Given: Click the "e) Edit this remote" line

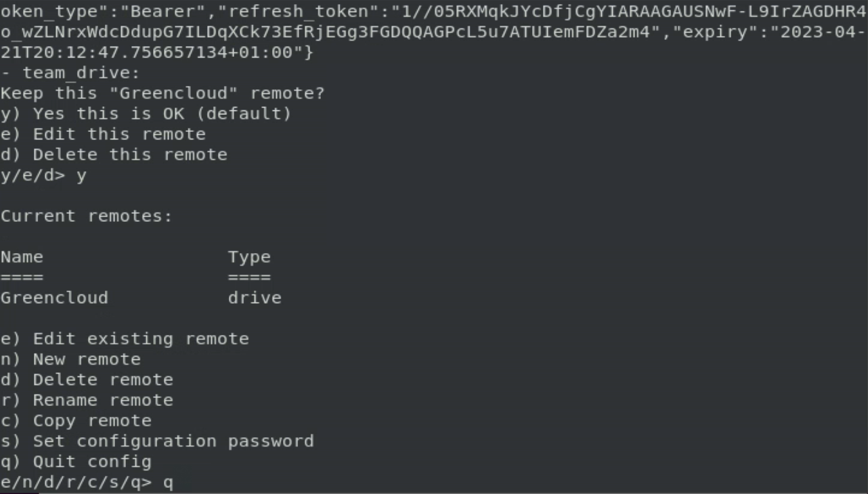Looking at the screenshot, I should click(103, 134).
